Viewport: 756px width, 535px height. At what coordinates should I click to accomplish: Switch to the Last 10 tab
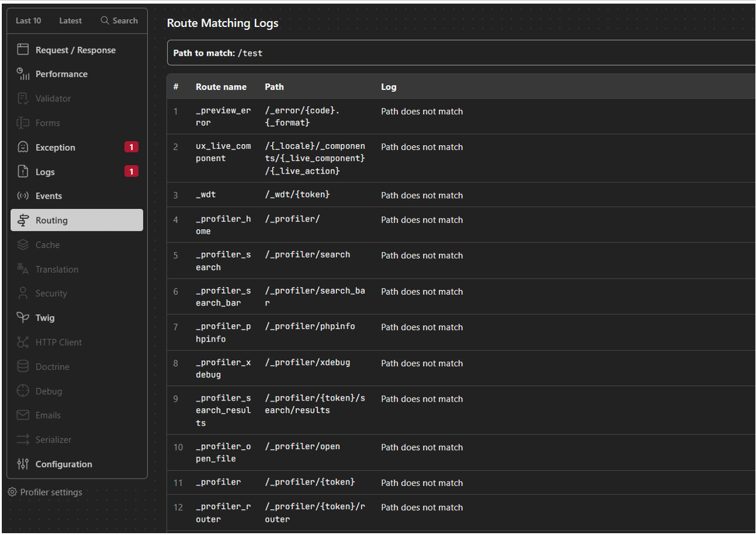click(28, 20)
